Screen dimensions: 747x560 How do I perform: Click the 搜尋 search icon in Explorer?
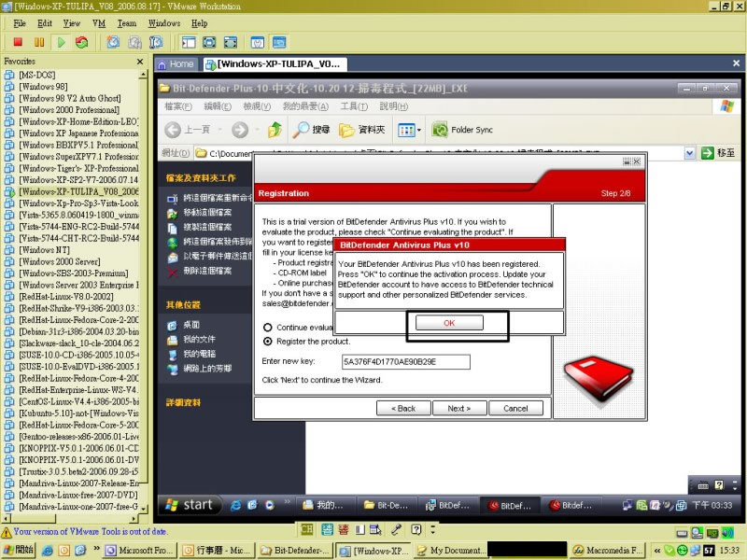pos(301,130)
